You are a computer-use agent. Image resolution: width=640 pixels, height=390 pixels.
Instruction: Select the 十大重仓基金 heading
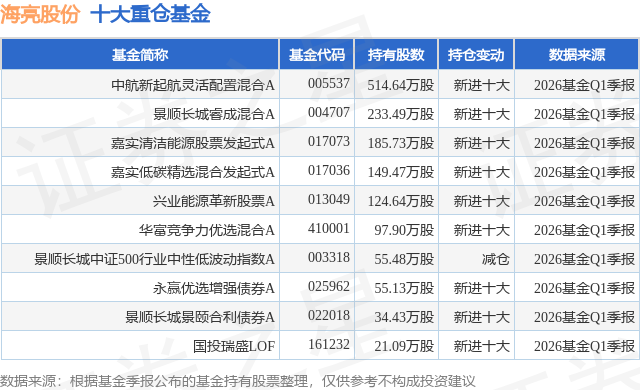(x=150, y=14)
